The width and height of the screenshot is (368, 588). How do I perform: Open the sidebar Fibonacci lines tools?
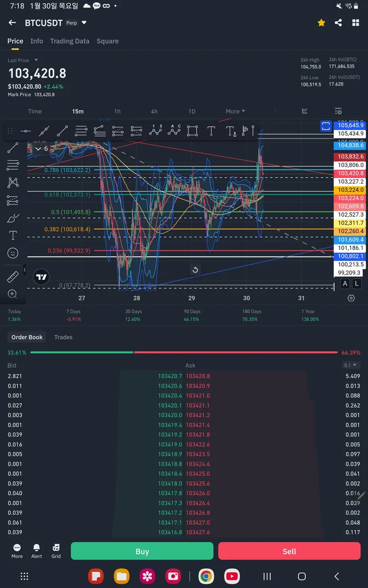[x=13, y=165]
